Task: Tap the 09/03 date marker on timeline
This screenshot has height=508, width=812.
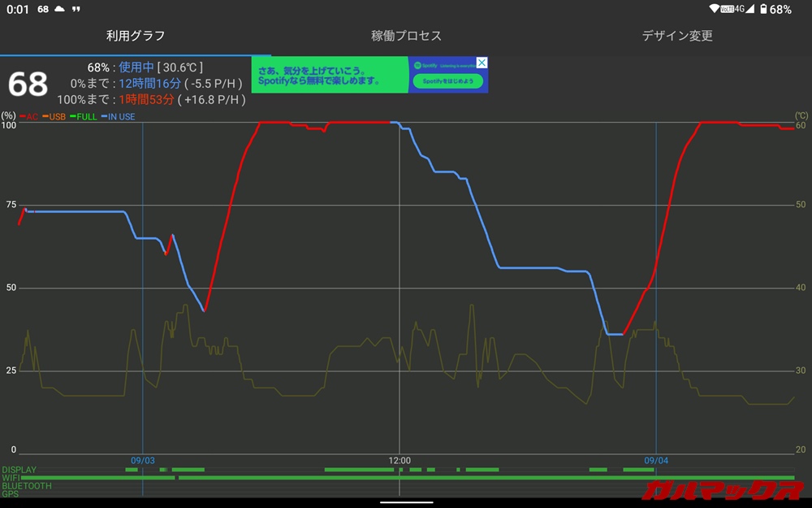Action: click(142, 460)
